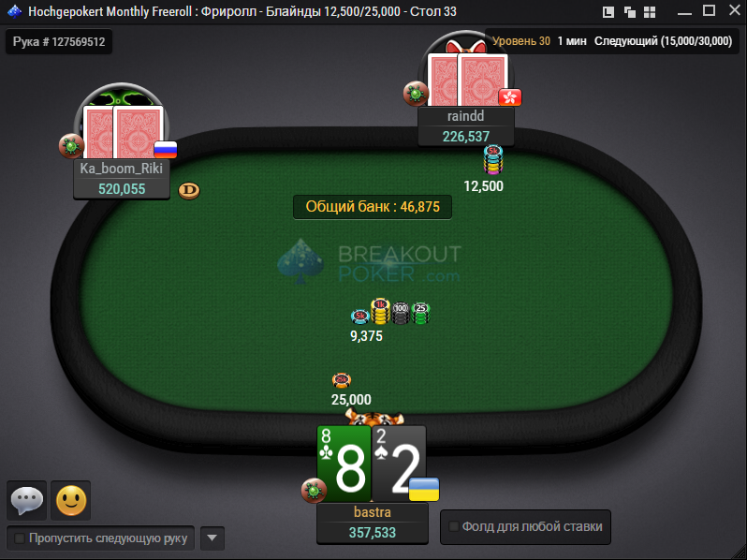Click the turtle badge beside Ka_boom_Riki
The height and width of the screenshot is (560, 747).
click(71, 146)
